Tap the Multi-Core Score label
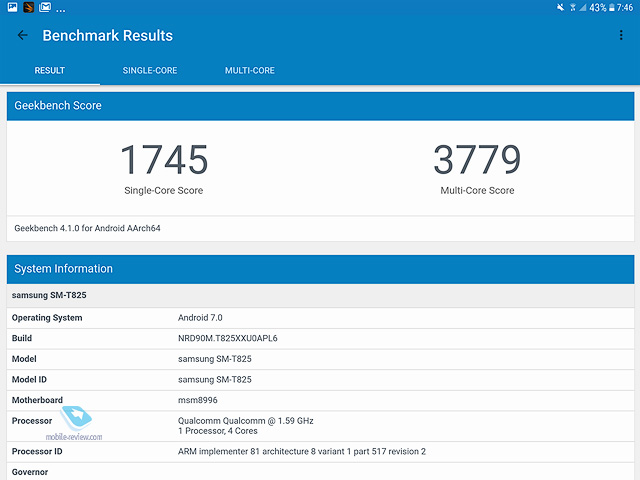 [477, 190]
